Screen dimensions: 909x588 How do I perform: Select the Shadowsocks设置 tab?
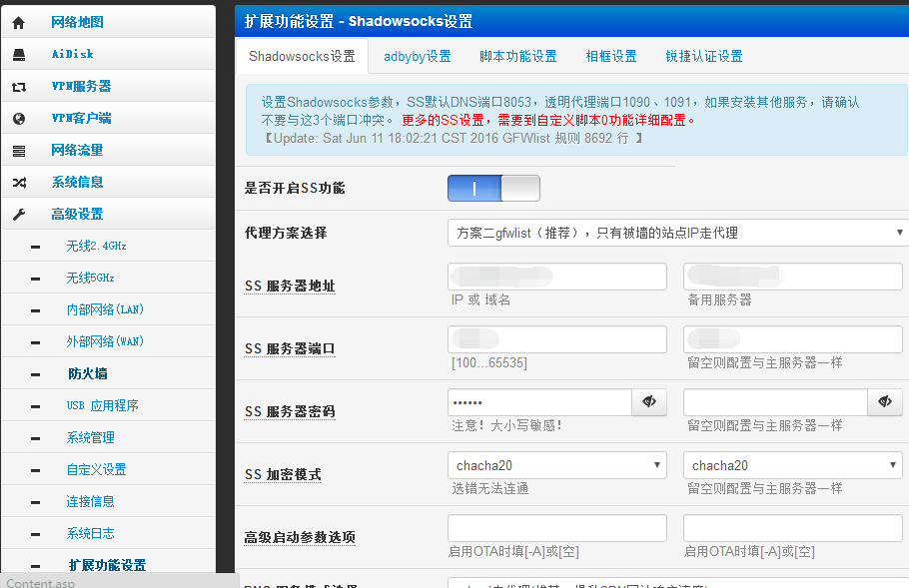click(302, 56)
